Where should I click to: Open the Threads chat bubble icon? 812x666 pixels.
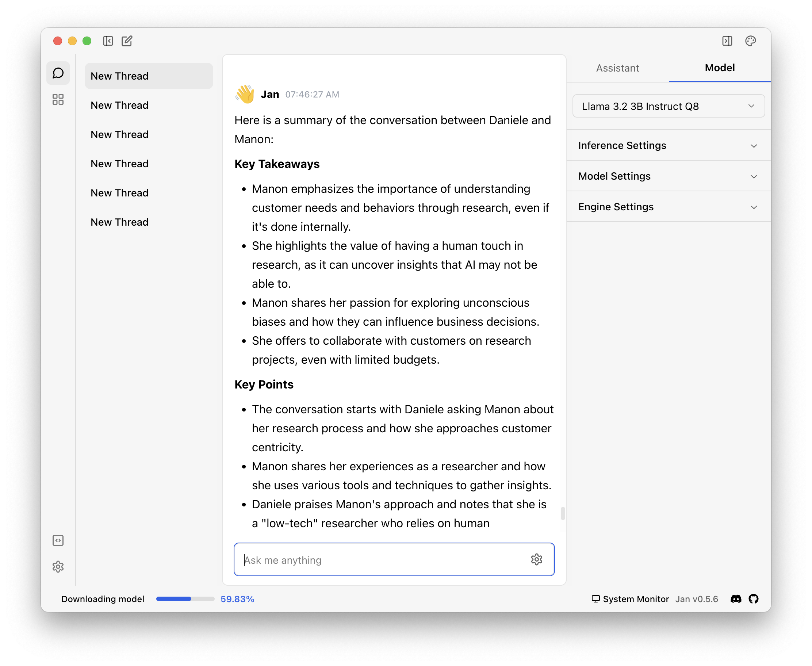click(58, 73)
